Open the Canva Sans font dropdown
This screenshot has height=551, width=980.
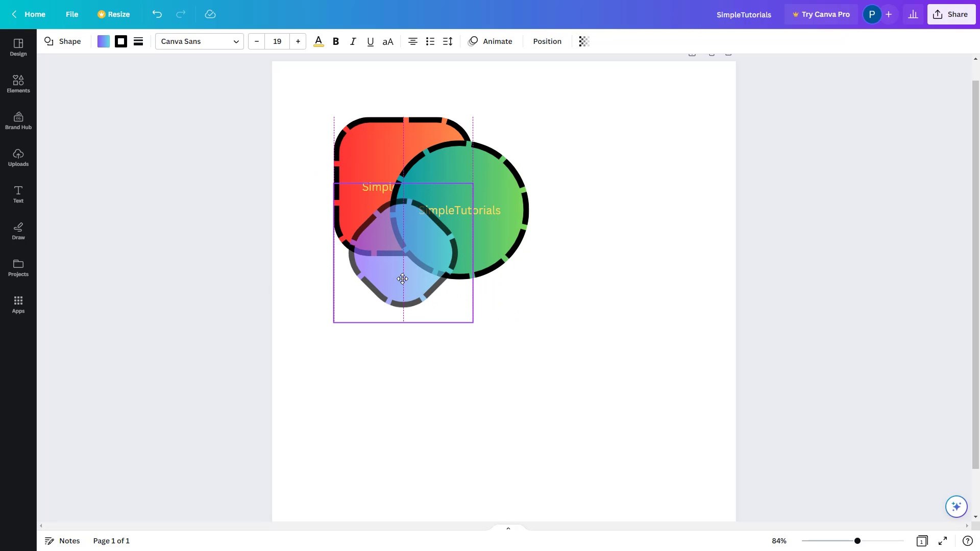pos(199,41)
